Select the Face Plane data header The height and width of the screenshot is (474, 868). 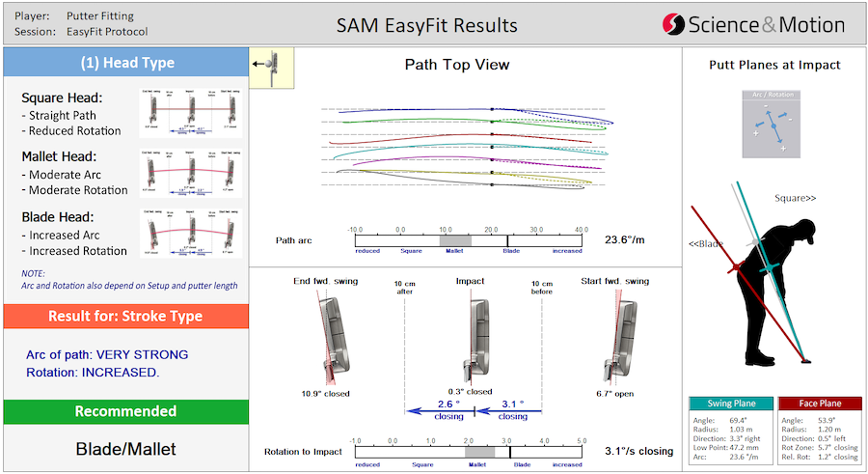click(x=820, y=404)
